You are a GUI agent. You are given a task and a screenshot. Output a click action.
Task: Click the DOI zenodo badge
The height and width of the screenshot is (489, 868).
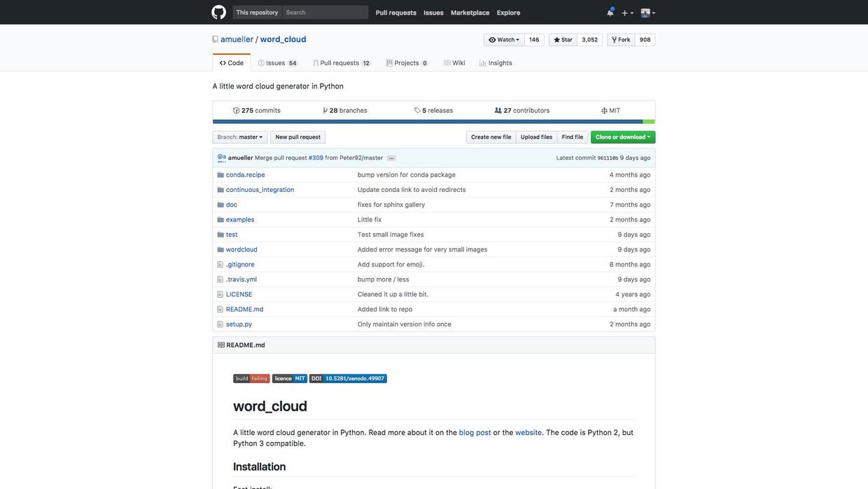pyautogui.click(x=348, y=378)
